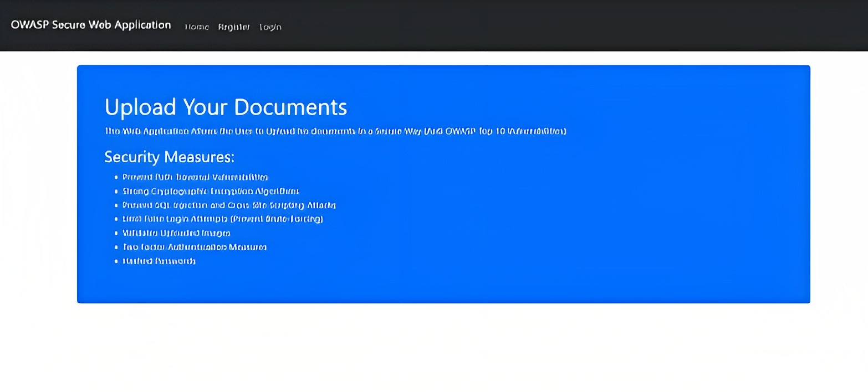Select the 'Security Measures:' subheading

coord(170,157)
